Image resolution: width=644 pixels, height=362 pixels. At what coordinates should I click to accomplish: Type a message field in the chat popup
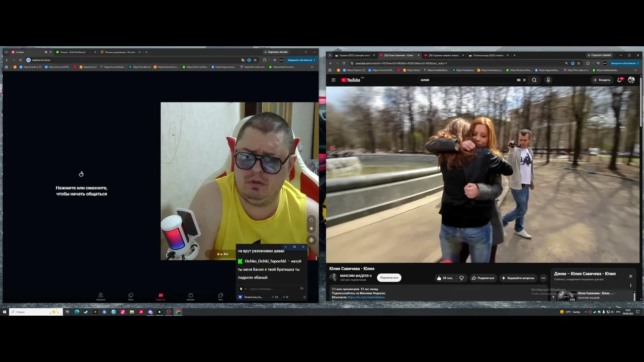click(x=273, y=289)
